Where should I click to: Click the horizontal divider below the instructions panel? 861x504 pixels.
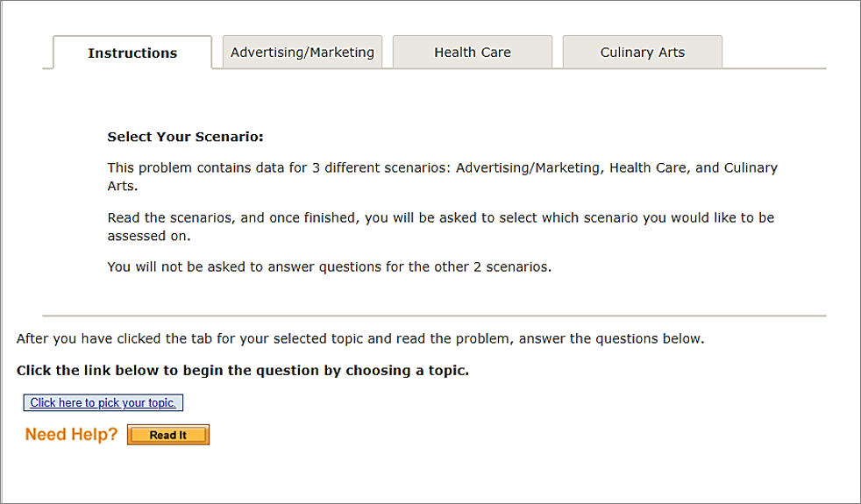pos(434,316)
